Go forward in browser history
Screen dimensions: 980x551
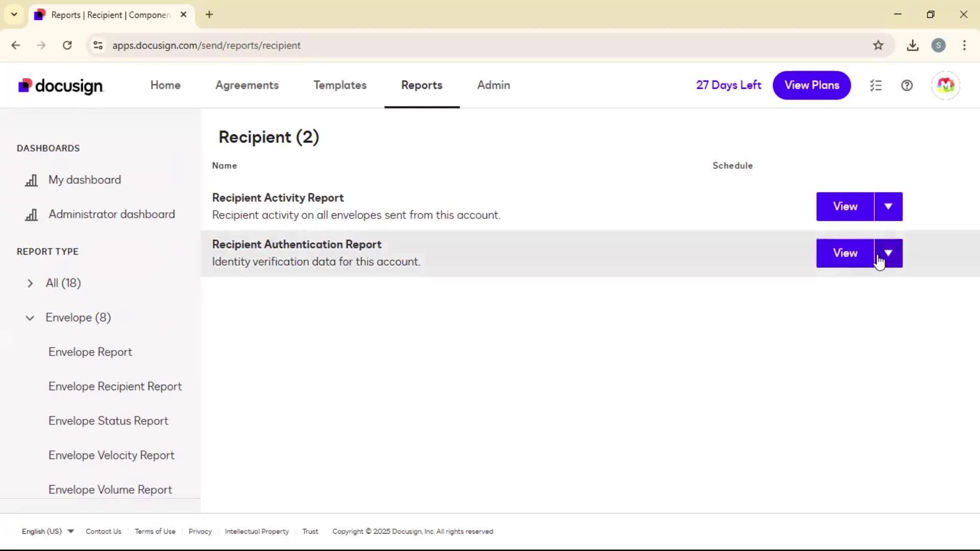[x=41, y=45]
